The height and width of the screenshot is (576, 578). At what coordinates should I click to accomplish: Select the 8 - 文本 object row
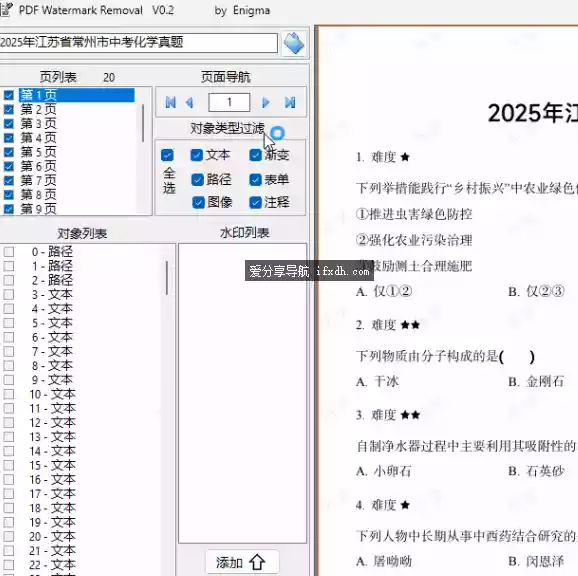point(52,366)
